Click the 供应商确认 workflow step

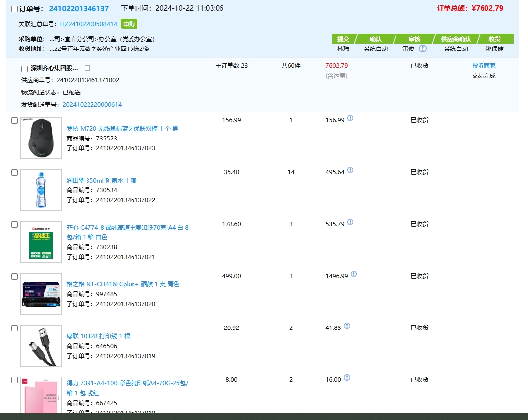click(x=456, y=39)
